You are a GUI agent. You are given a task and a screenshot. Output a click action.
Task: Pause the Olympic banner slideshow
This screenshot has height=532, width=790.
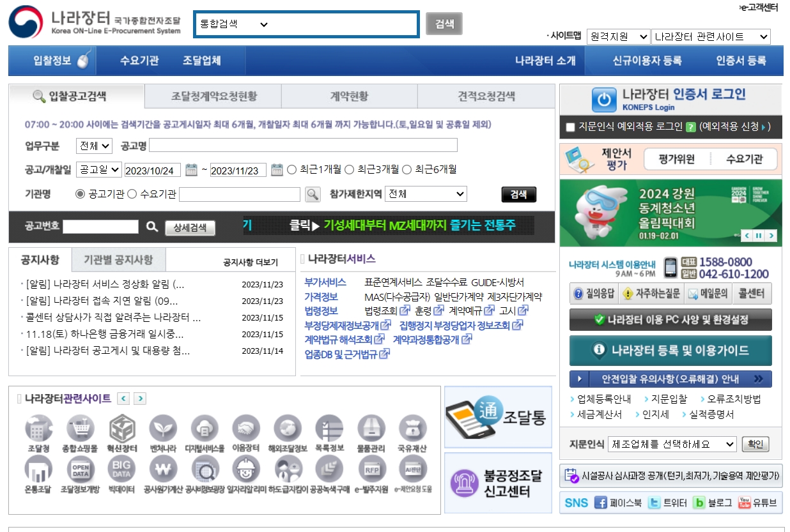click(759, 236)
